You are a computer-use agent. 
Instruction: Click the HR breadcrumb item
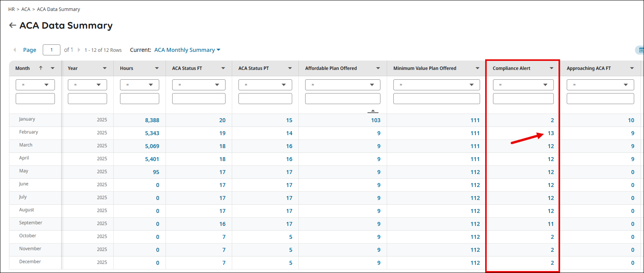click(x=11, y=9)
